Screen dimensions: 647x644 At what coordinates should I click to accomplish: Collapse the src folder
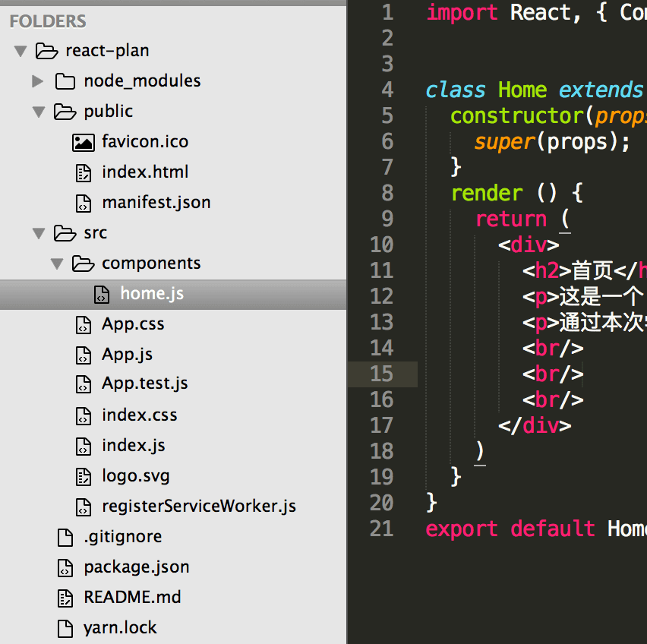[38, 233]
